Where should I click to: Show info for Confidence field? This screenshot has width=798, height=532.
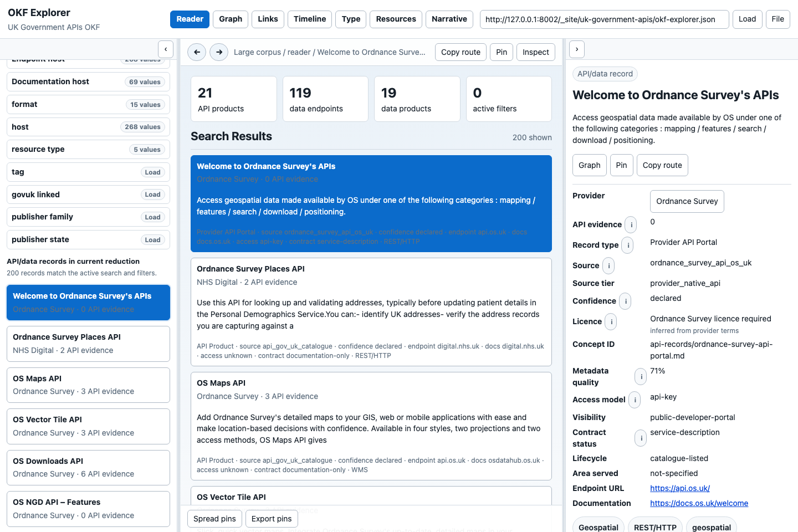(x=625, y=301)
